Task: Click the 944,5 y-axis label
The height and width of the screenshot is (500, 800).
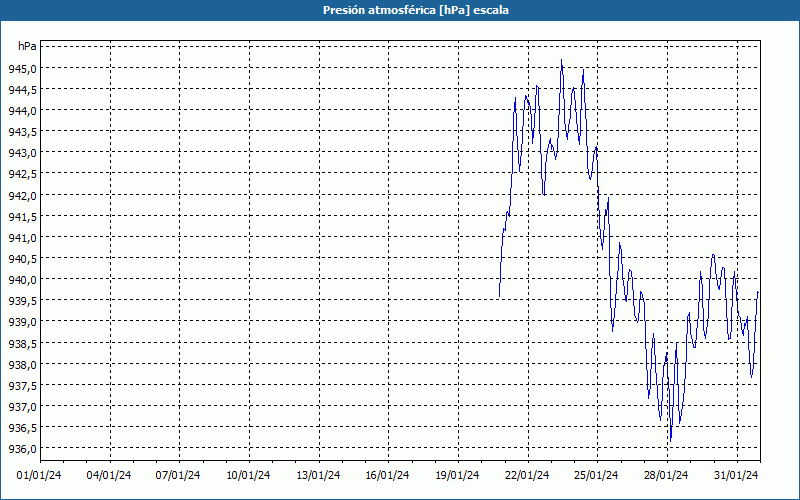Action: click(22, 89)
